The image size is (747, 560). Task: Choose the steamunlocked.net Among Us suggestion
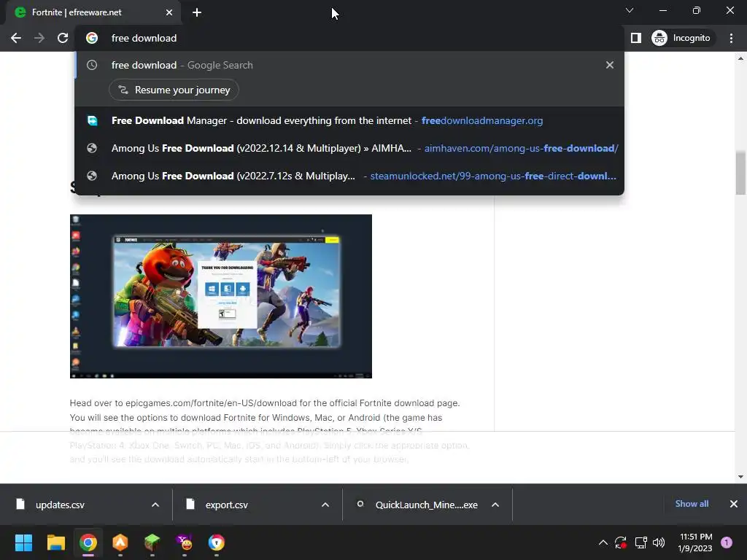click(x=349, y=176)
